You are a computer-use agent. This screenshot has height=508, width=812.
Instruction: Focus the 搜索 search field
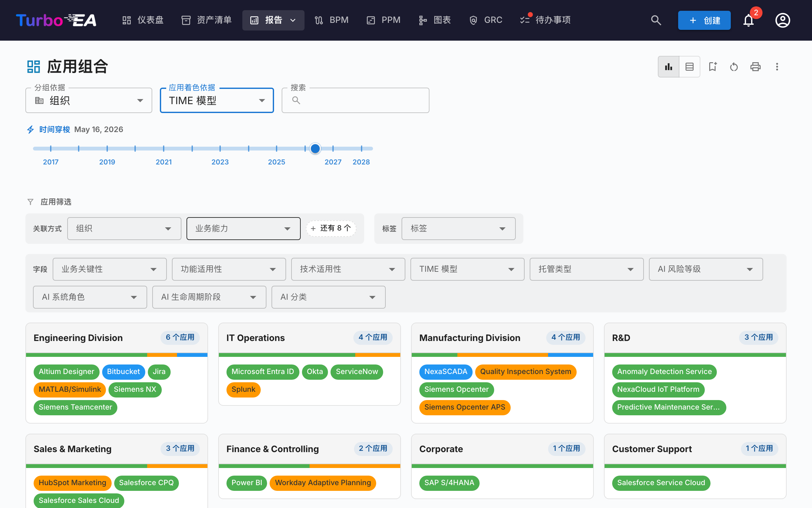click(355, 100)
